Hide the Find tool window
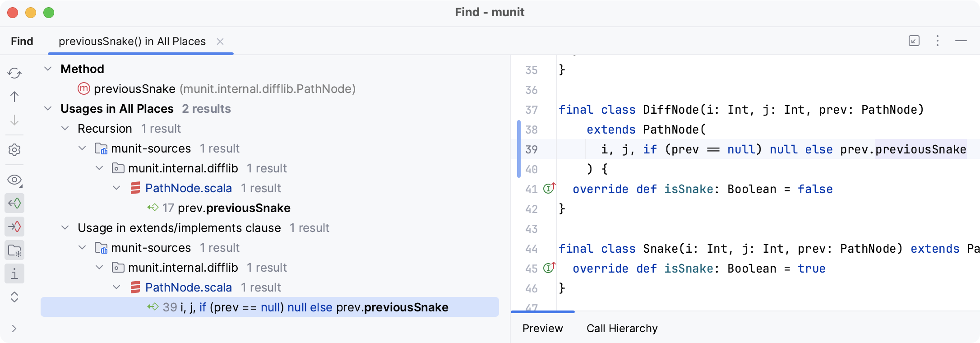This screenshot has width=980, height=343. click(961, 41)
